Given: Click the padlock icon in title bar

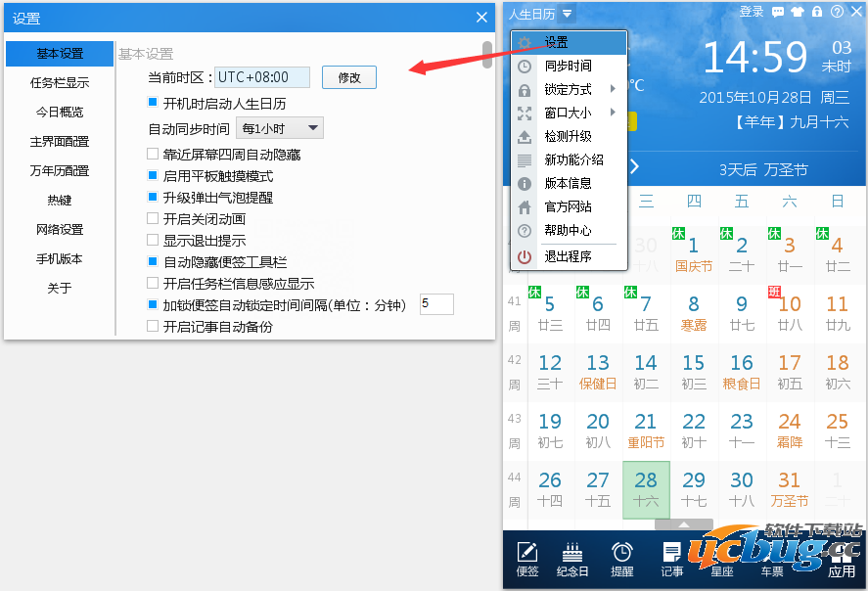Looking at the screenshot, I should pos(817,13).
